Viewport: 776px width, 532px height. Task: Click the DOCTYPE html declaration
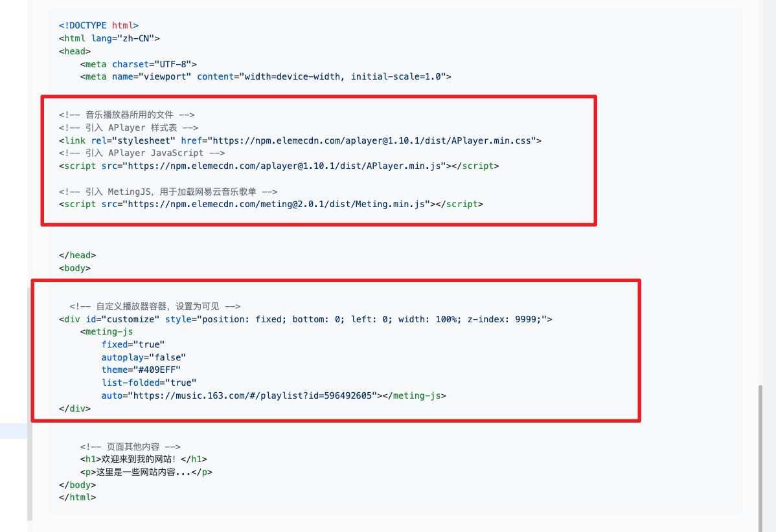[x=98, y=25]
